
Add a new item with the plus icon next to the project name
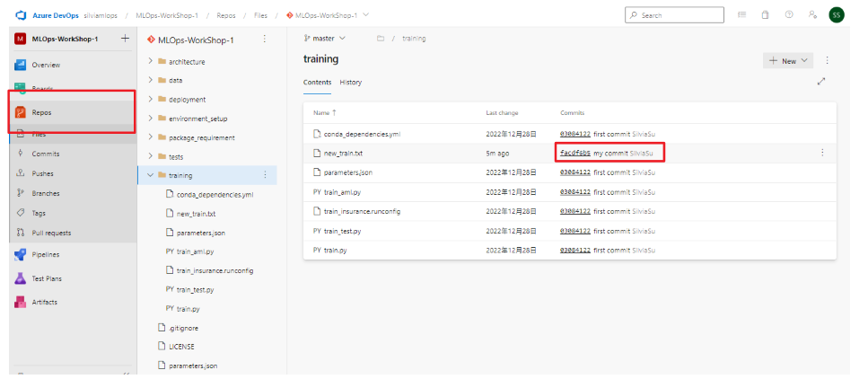point(125,39)
